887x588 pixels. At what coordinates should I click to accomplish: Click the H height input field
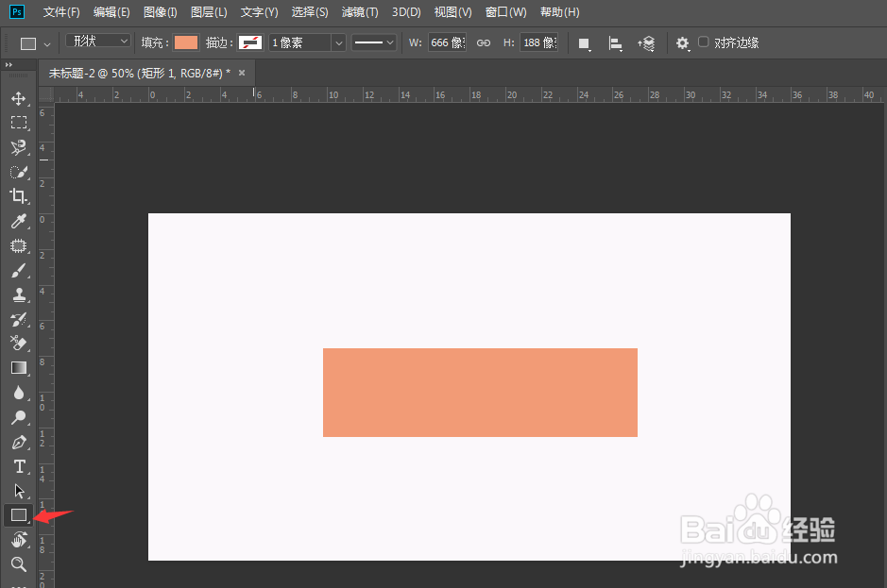pyautogui.click(x=538, y=42)
